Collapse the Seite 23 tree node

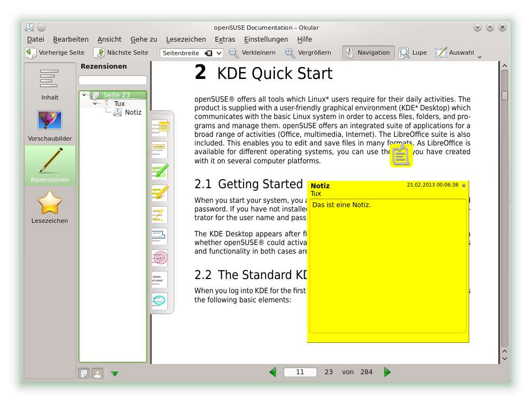(x=85, y=95)
